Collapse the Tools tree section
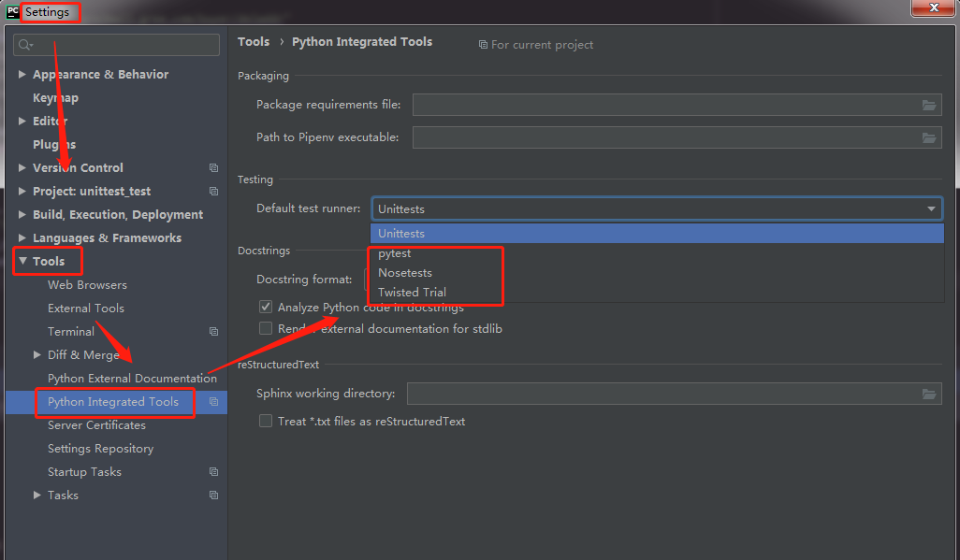Viewport: 960px width, 560px height. click(x=22, y=262)
